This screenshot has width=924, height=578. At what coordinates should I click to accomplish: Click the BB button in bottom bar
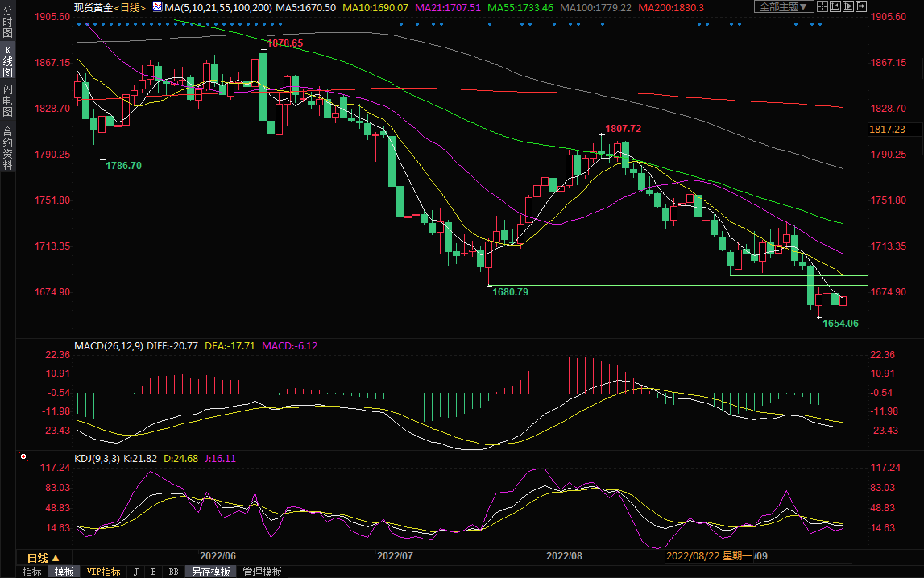point(173,572)
